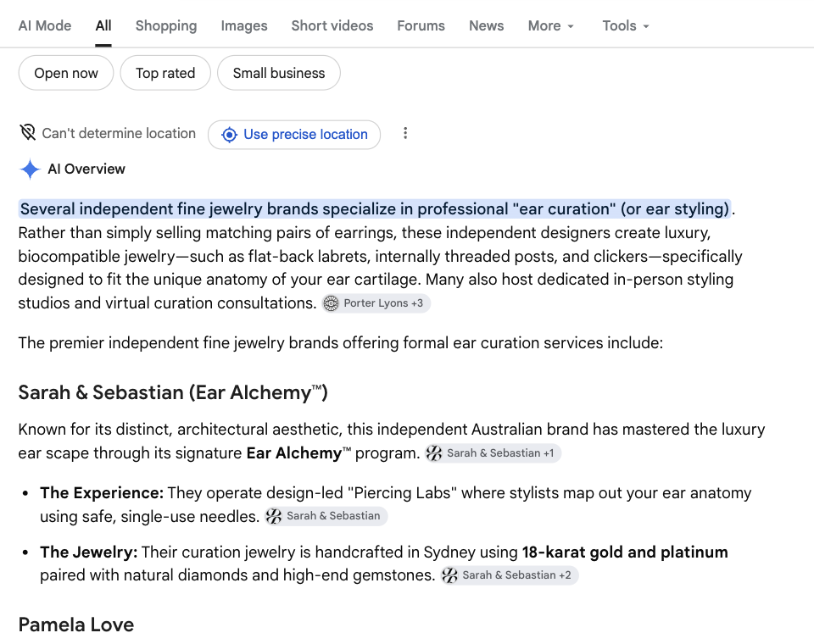
Task: Open the Sarah & Sebastian +1 source chip
Action: point(493,453)
